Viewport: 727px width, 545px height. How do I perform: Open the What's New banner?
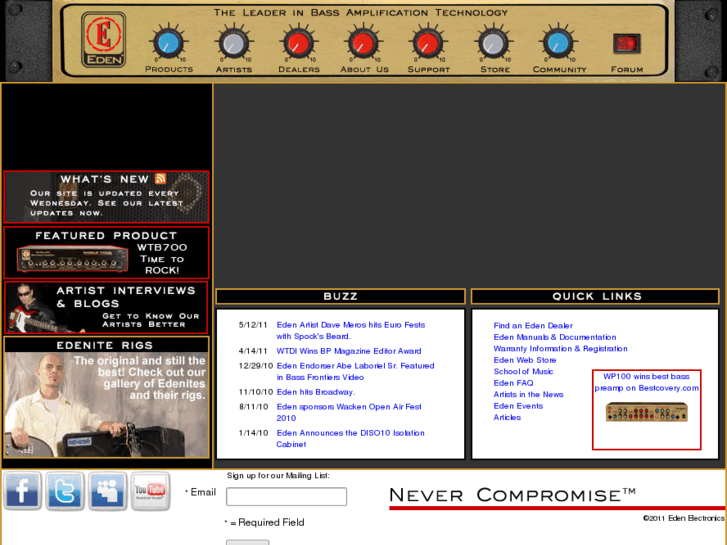[x=107, y=197]
